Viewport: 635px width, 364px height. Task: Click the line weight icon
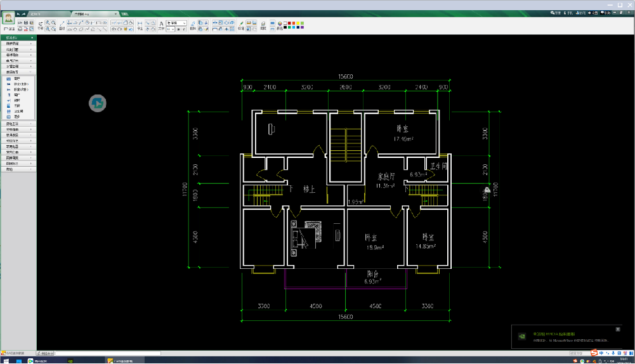tap(272, 23)
